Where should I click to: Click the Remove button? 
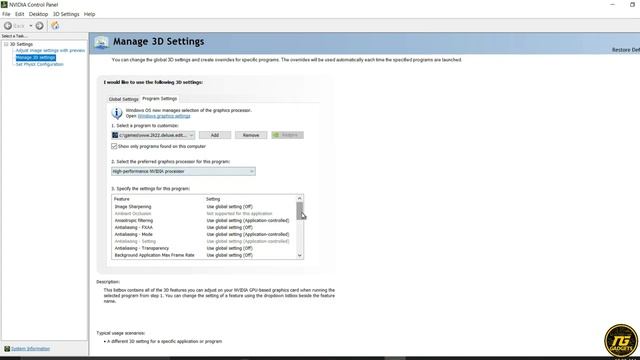[251, 135]
